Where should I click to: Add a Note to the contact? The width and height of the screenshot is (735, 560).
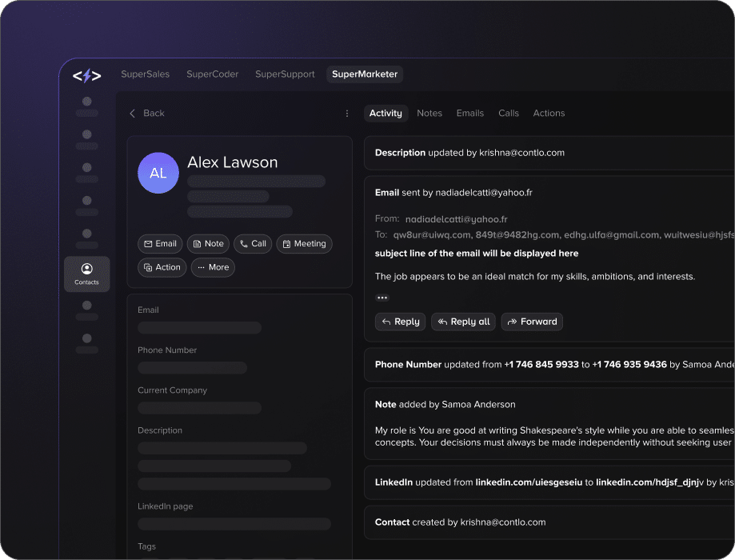click(x=208, y=244)
